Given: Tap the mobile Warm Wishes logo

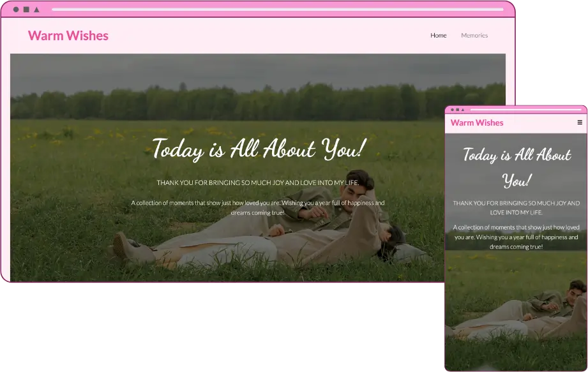Looking at the screenshot, I should (477, 123).
